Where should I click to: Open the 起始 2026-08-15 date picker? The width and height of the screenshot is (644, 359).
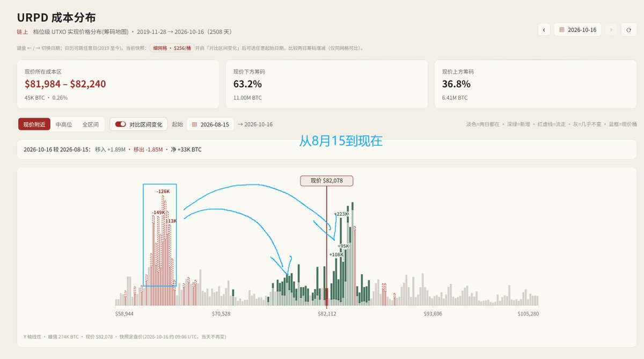210,124
